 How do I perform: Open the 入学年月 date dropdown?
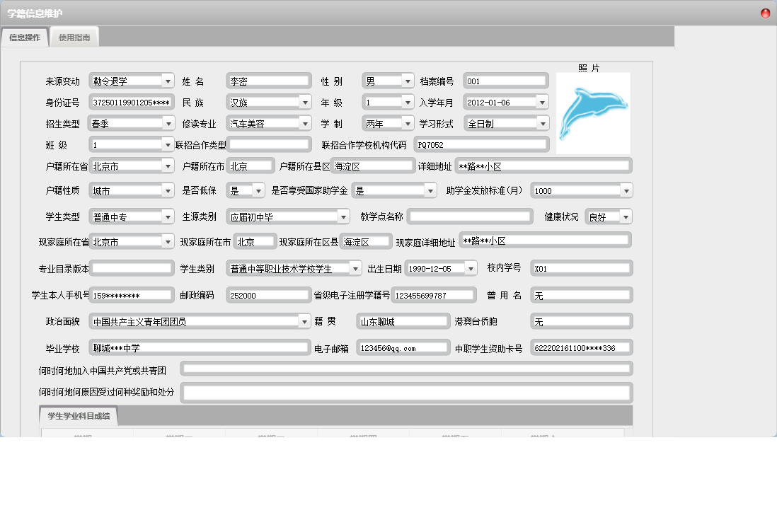click(x=541, y=103)
